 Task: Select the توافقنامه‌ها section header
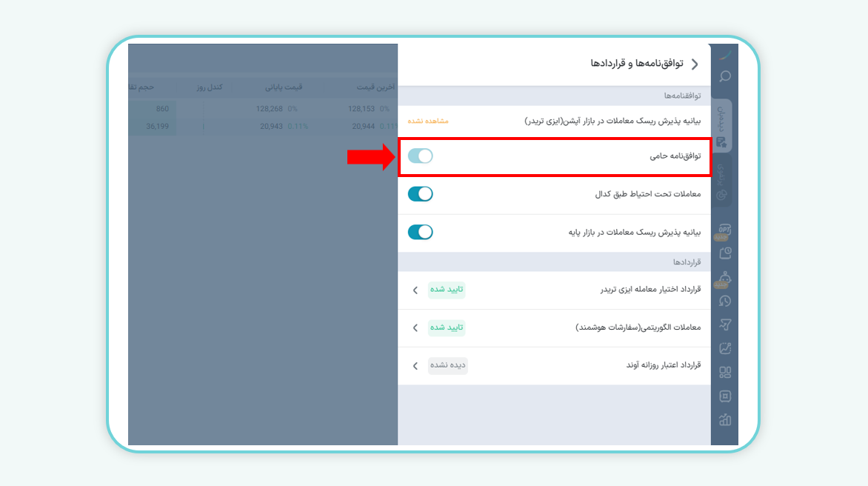[x=685, y=94]
